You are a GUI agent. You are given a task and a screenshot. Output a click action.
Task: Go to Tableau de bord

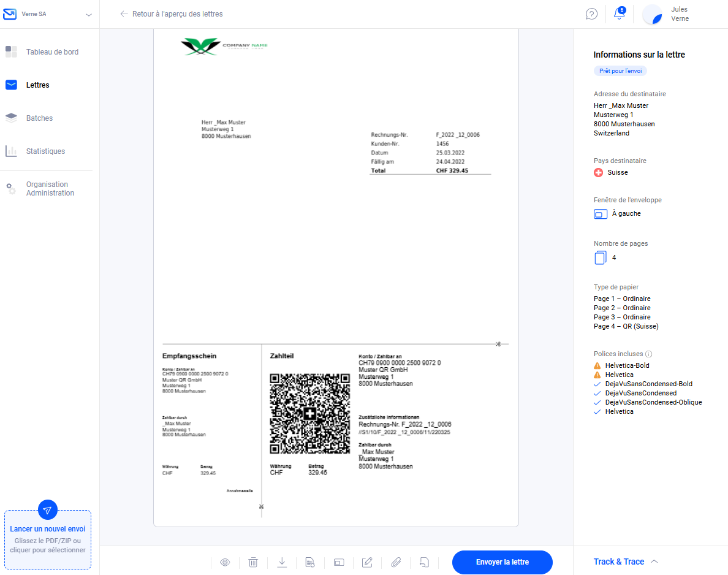(x=52, y=52)
